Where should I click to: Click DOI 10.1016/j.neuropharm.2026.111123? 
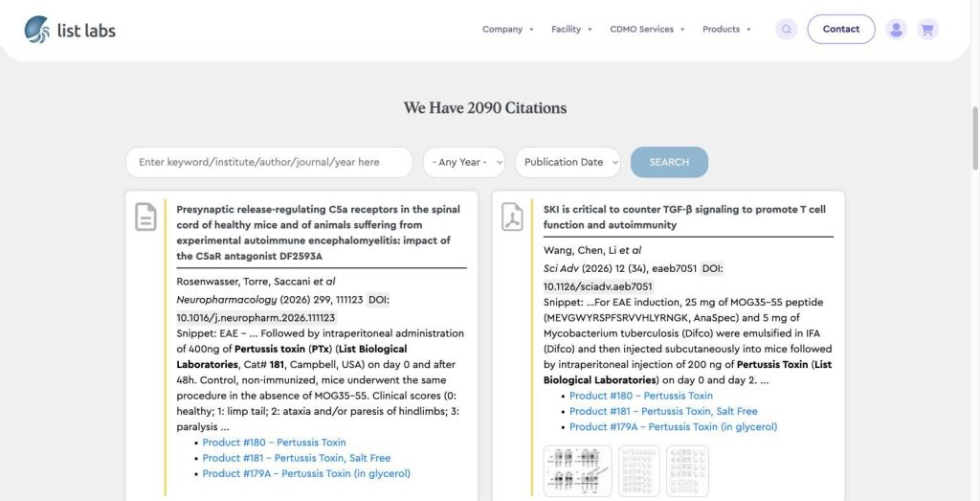(256, 318)
